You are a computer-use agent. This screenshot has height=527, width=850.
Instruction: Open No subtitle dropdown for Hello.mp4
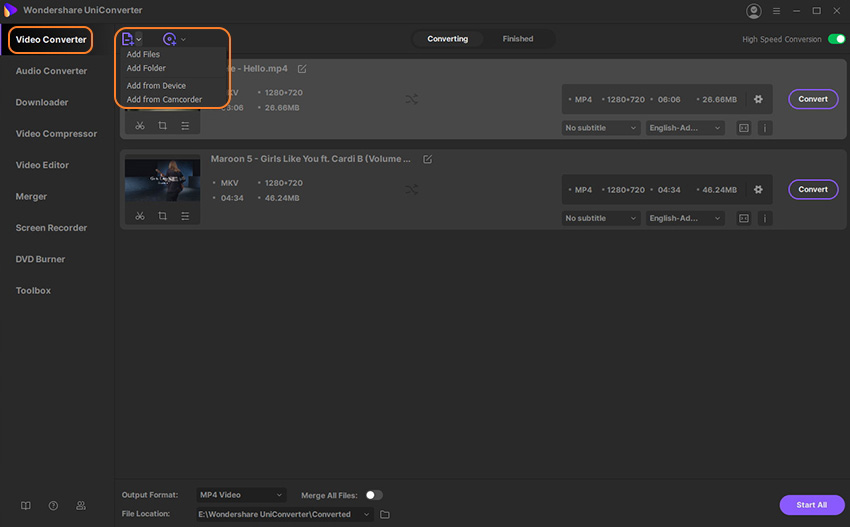pos(601,128)
